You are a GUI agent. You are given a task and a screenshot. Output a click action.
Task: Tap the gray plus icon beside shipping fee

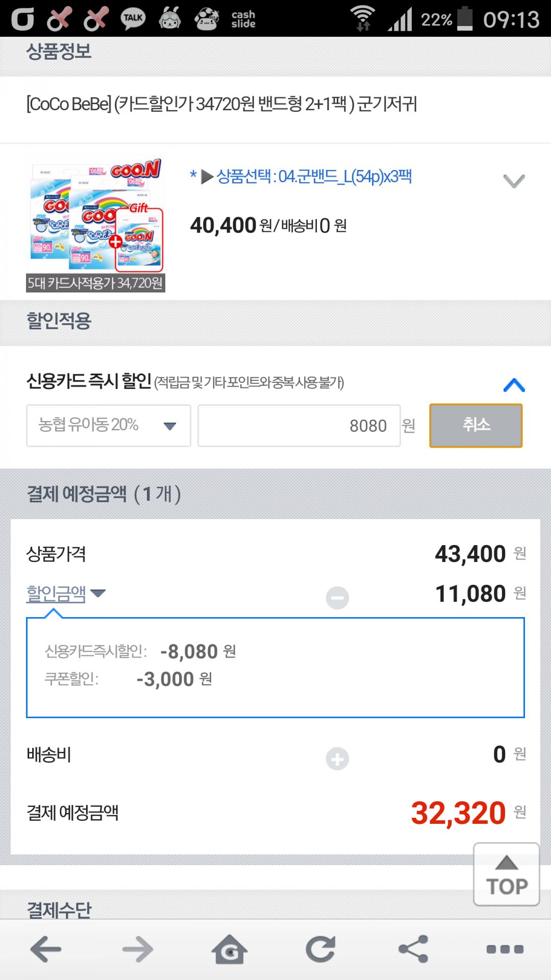pos(337,758)
